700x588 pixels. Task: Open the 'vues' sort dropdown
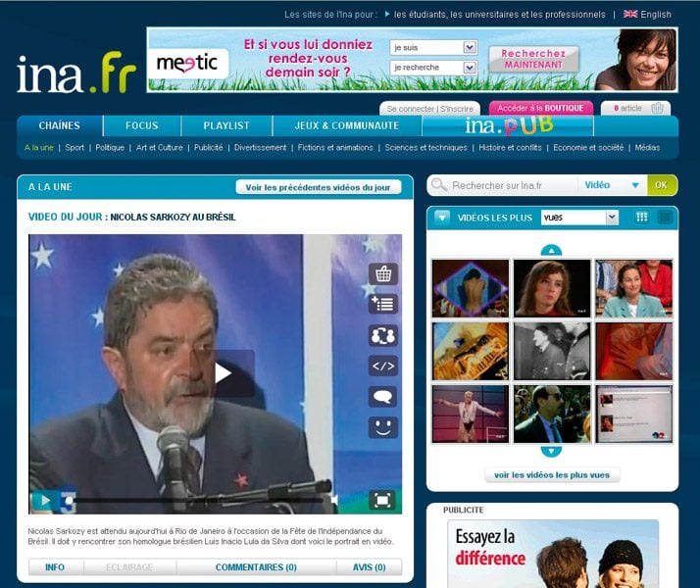612,218
